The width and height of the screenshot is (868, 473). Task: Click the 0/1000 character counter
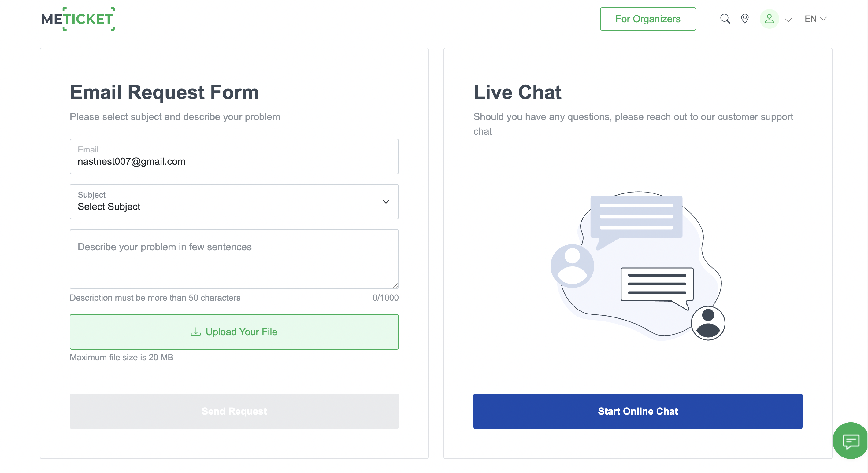point(385,298)
